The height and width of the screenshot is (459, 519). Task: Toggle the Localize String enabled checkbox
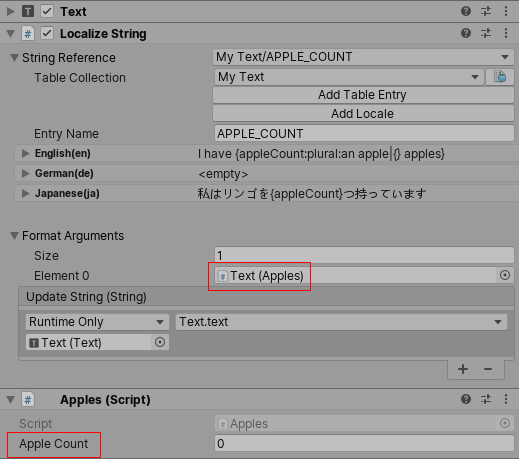47,34
